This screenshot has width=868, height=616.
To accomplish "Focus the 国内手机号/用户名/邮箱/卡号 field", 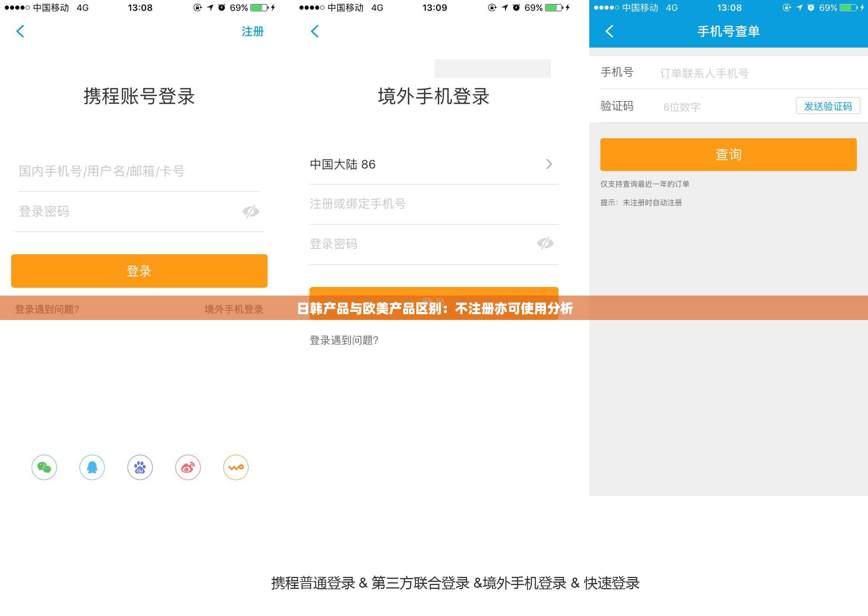I will 139,171.
